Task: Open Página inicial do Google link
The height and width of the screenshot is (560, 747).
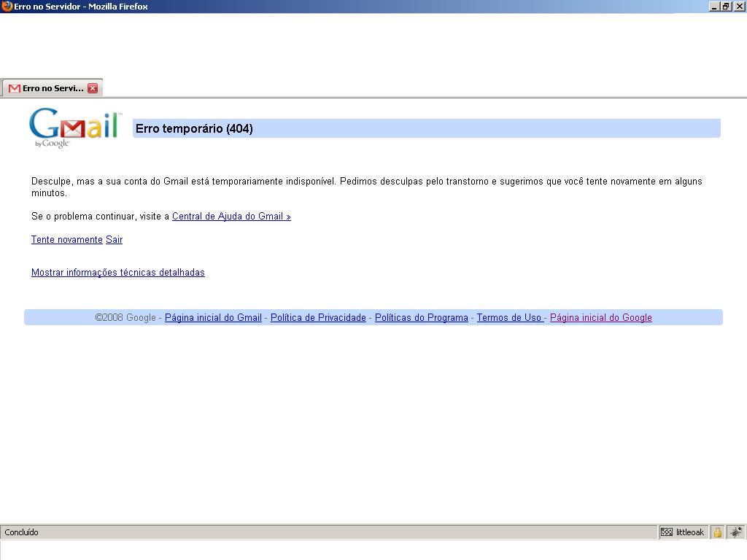Action: (601, 318)
